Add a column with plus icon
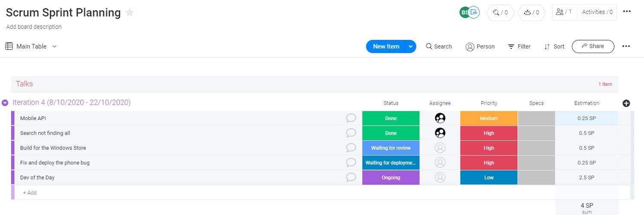The width and height of the screenshot is (644, 215). (626, 103)
